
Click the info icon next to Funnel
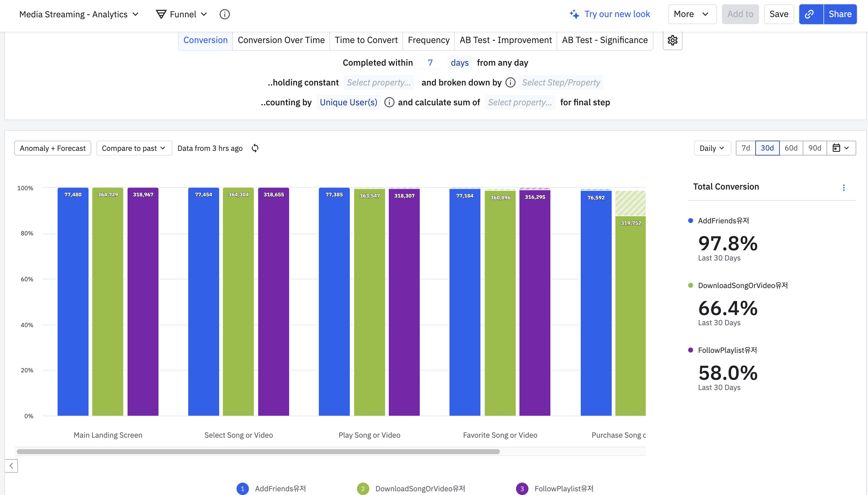click(224, 14)
